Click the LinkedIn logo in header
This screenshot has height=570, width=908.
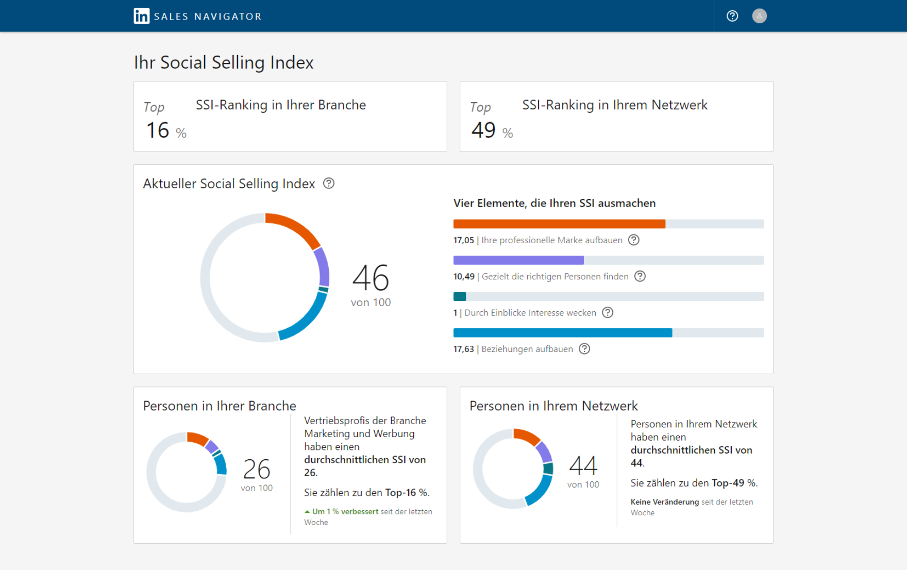pyautogui.click(x=141, y=16)
